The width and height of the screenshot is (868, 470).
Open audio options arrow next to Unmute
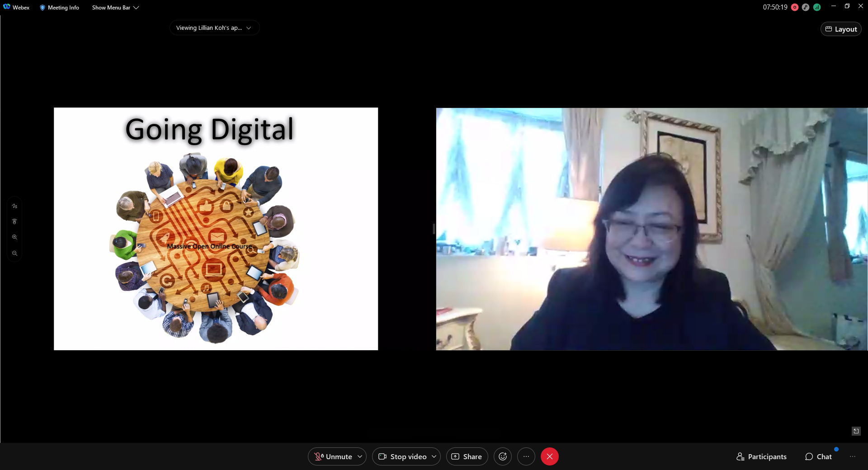click(360, 456)
